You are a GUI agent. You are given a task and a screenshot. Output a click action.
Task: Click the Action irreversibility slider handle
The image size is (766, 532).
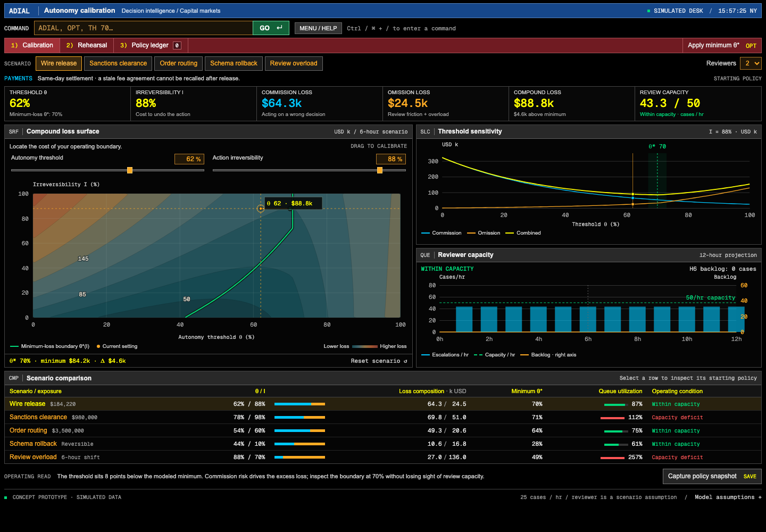(380, 170)
